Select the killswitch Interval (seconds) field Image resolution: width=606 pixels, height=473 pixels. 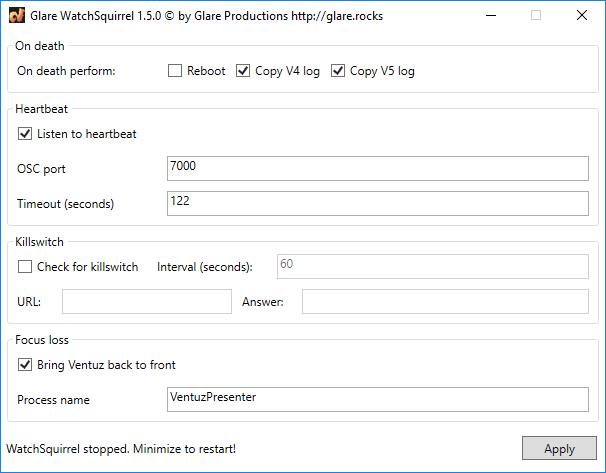pos(432,266)
